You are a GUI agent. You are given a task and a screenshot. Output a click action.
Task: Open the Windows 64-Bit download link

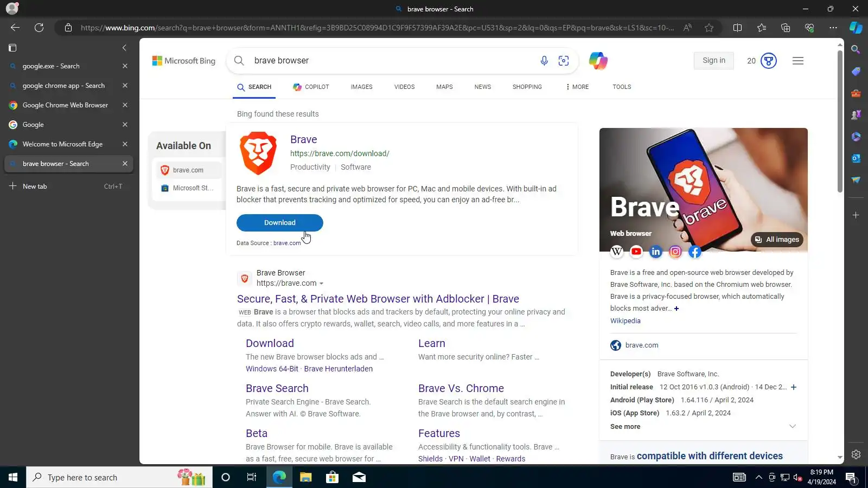(x=272, y=369)
